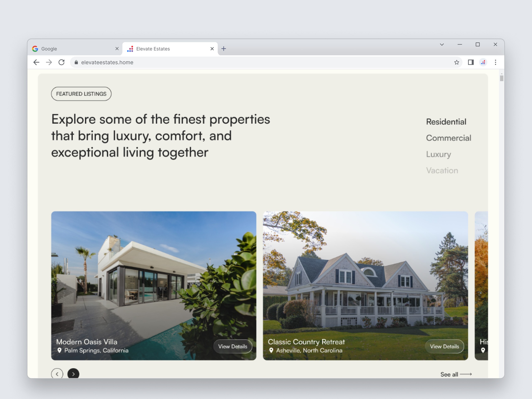532x399 pixels.
Task: Go to next carousel listing
Action: pos(73,374)
